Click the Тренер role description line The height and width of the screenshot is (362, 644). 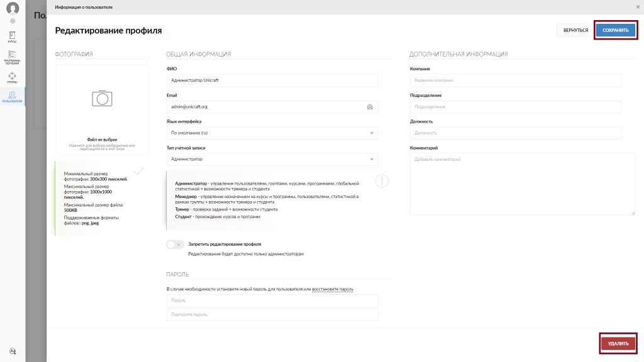[226, 209]
